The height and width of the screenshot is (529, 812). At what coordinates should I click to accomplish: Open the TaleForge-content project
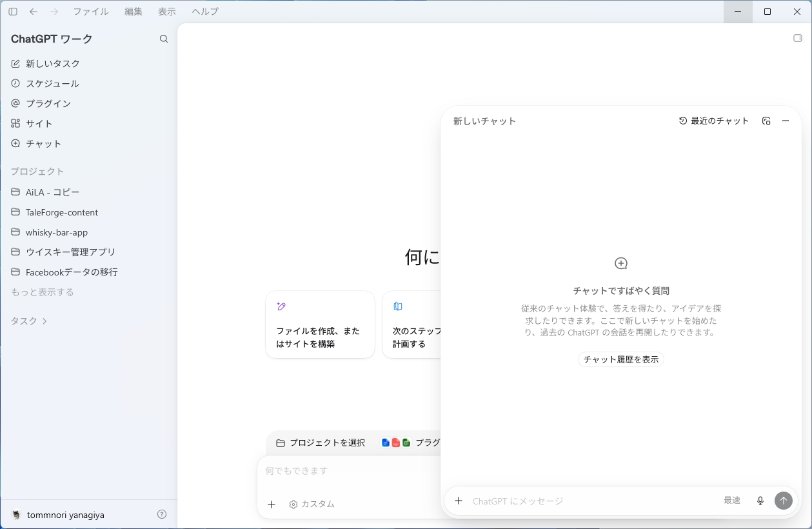click(88, 212)
